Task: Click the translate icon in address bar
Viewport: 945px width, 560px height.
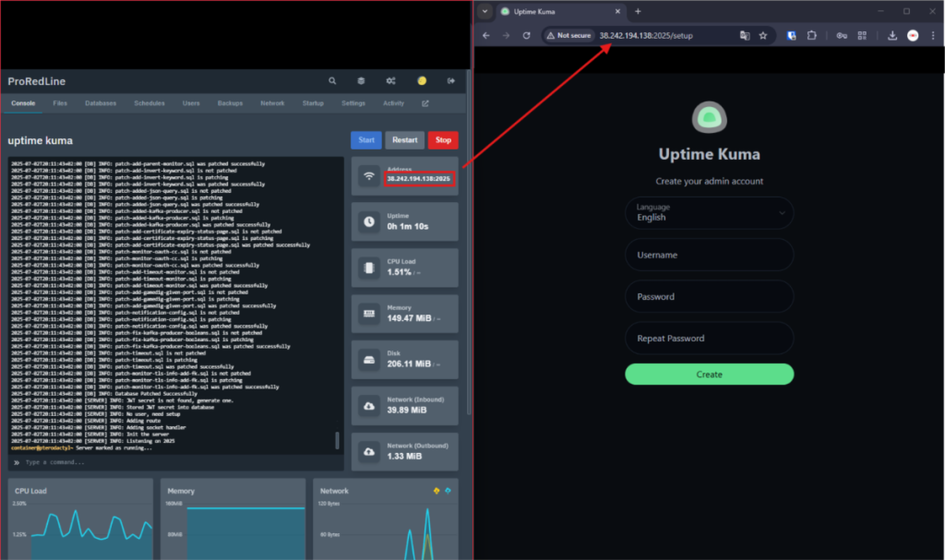Action: (745, 36)
